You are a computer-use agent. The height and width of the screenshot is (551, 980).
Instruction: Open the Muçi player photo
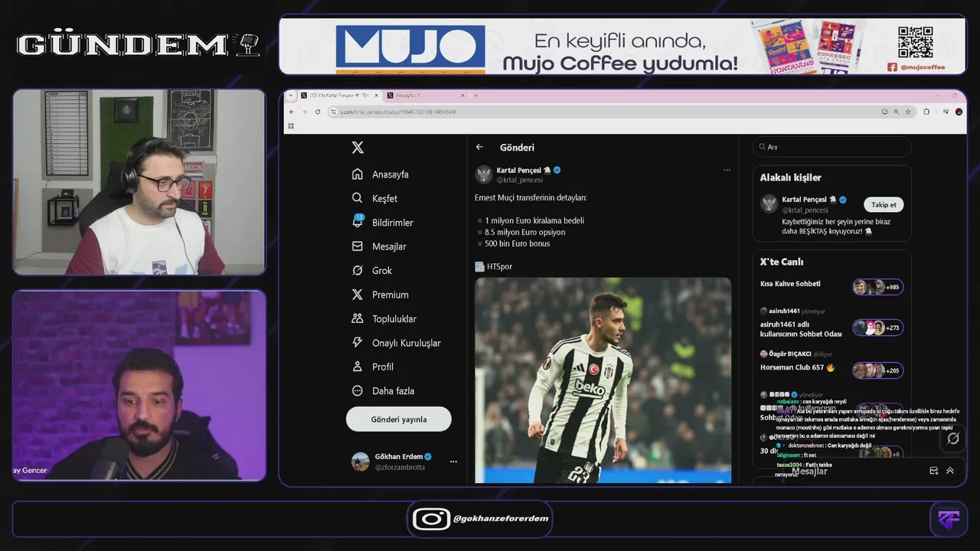(603, 380)
